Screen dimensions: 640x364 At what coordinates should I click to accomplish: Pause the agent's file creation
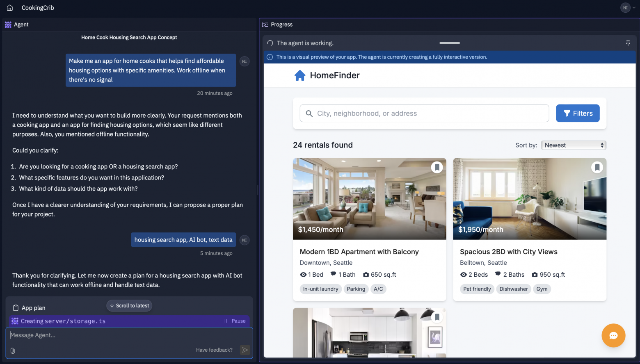(x=235, y=321)
